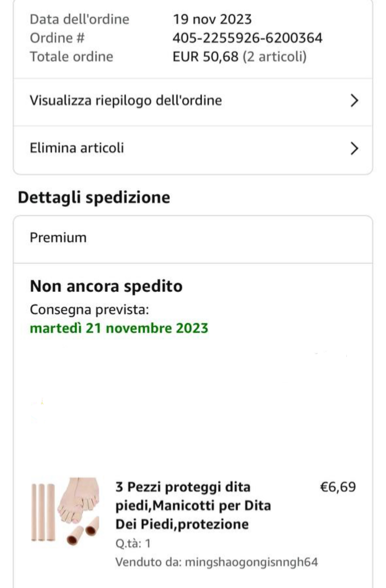Image resolution: width=386 pixels, height=588 pixels.
Task: Click the chevron beside Elimina articoli
Action: (354, 148)
